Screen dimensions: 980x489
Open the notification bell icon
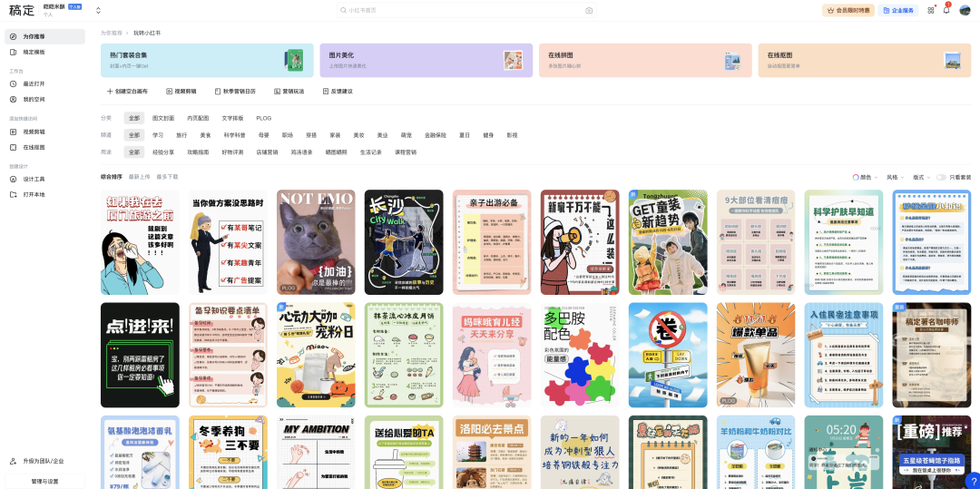(x=946, y=10)
